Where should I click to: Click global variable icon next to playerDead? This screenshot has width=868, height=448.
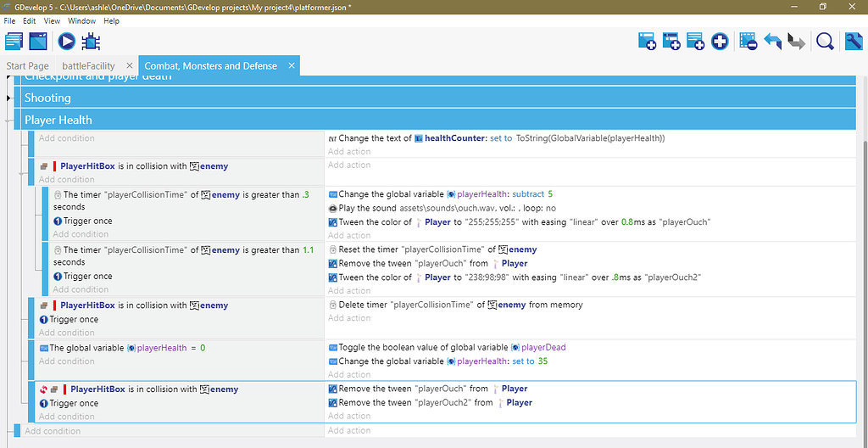(515, 348)
